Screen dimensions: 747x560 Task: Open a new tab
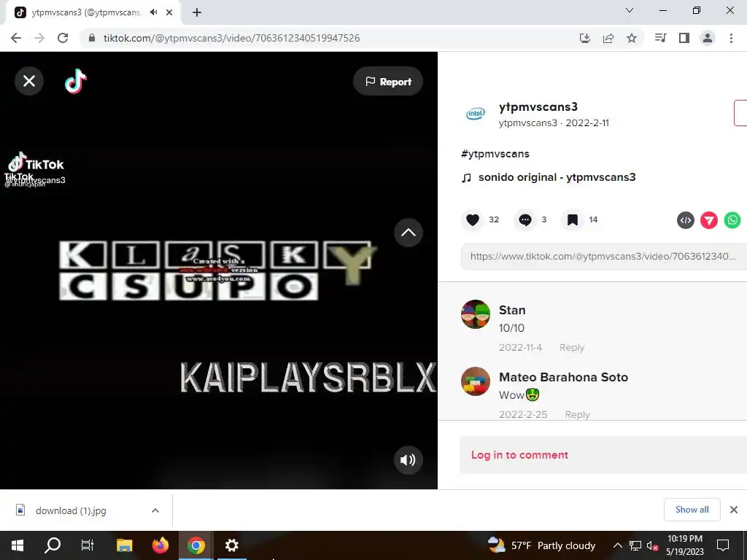tap(197, 12)
